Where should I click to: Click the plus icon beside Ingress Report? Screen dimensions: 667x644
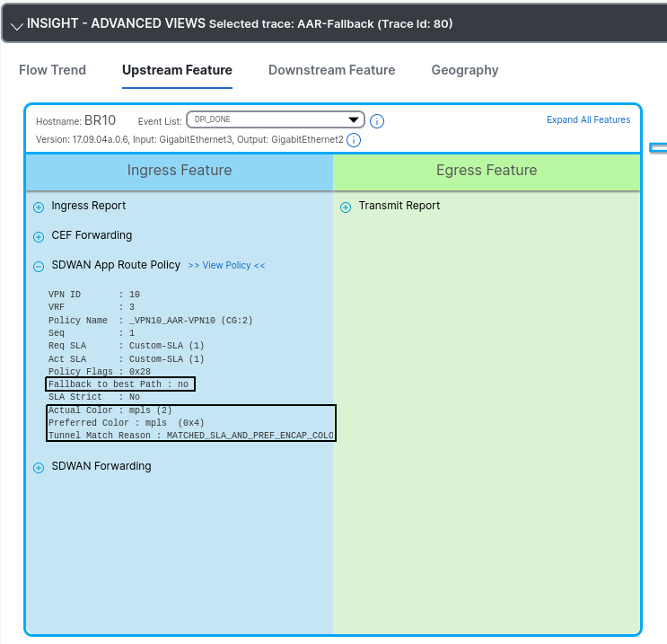(x=39, y=207)
